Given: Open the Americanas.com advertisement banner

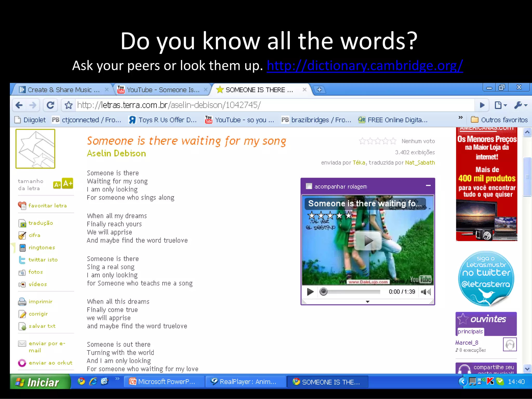Looking at the screenshot, I should 487,184.
